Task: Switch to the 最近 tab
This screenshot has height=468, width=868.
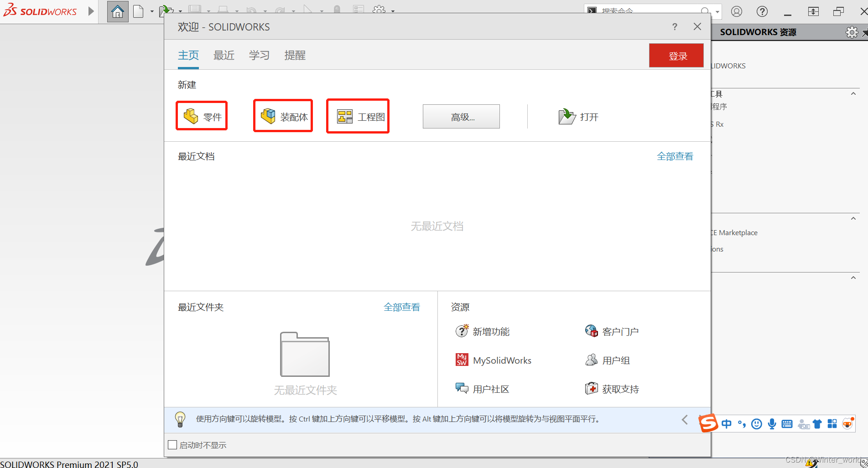Action: (224, 56)
